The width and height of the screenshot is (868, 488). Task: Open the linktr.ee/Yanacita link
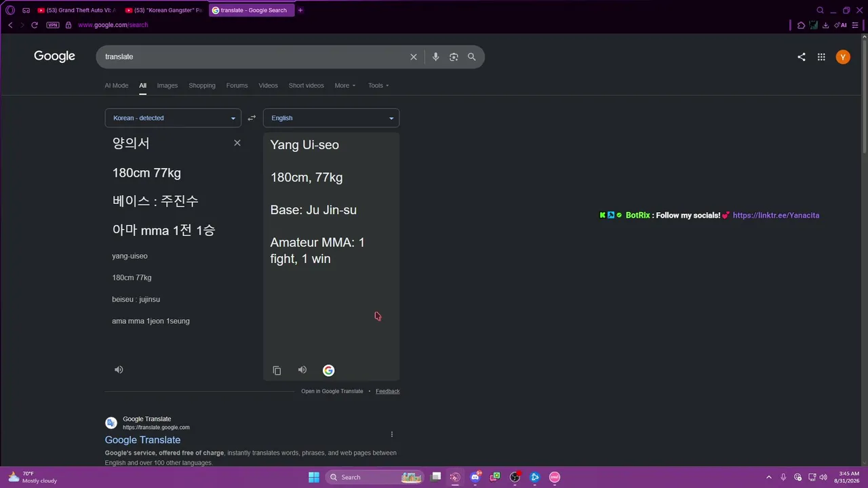pyautogui.click(x=776, y=216)
